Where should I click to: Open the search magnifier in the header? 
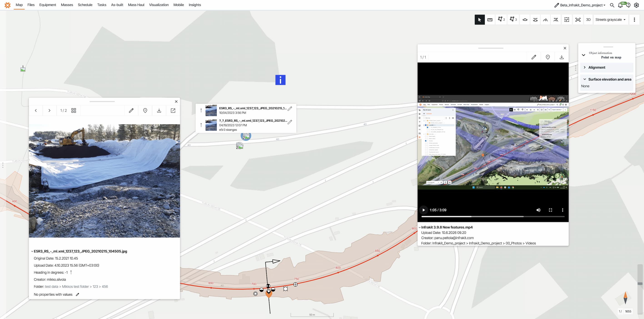[612, 5]
